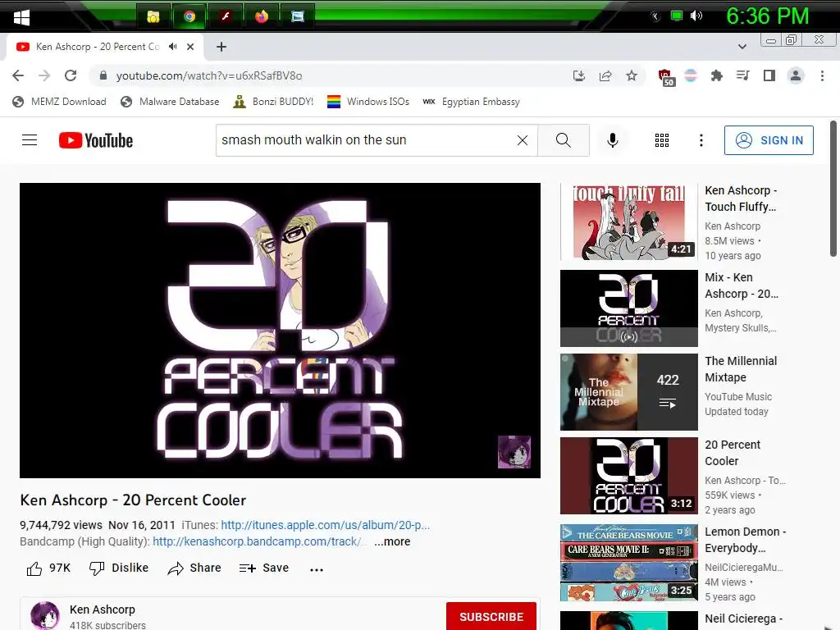Viewport: 840px width, 630px height.
Task: Launch the Flash icon in the taskbar
Action: pyautogui.click(x=226, y=16)
